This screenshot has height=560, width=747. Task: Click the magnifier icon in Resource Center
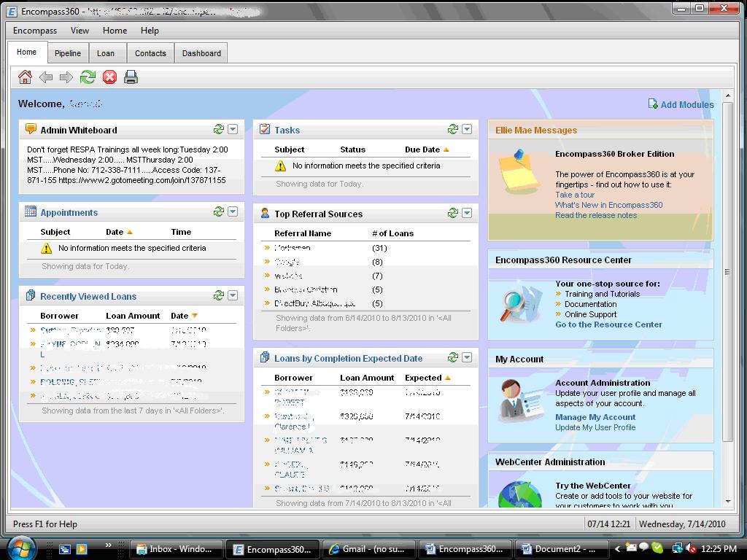pos(520,303)
